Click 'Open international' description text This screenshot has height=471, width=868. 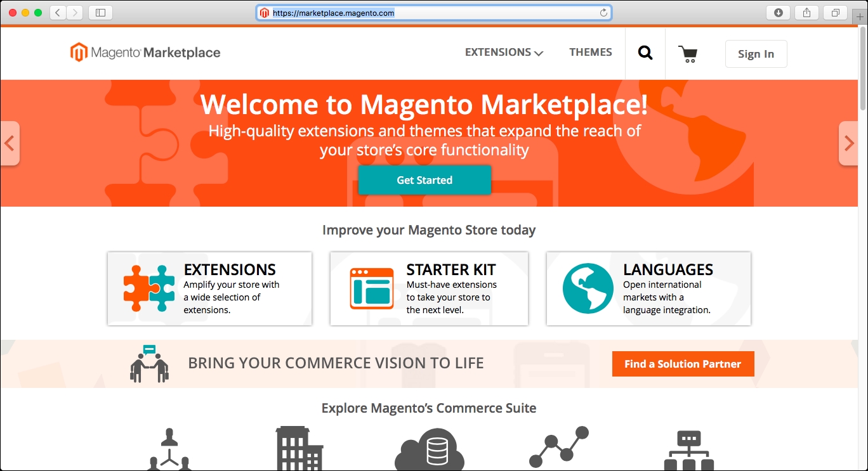click(662, 285)
